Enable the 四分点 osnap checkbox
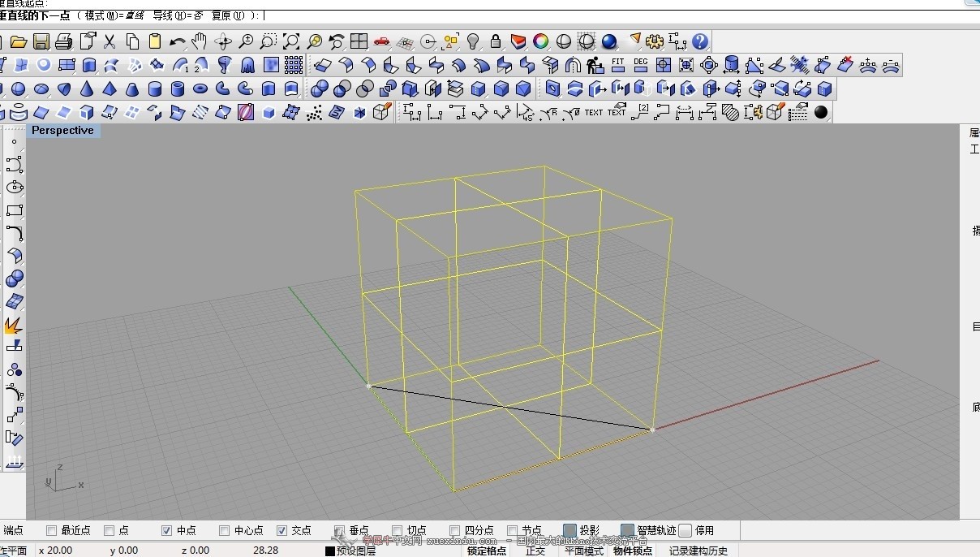 [455, 531]
